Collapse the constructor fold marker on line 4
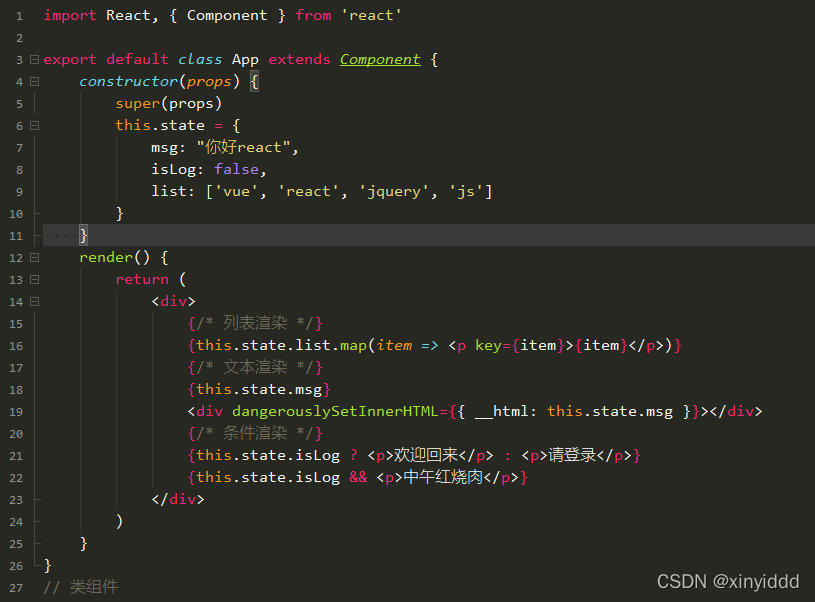Viewport: 815px width, 602px height. coord(34,82)
